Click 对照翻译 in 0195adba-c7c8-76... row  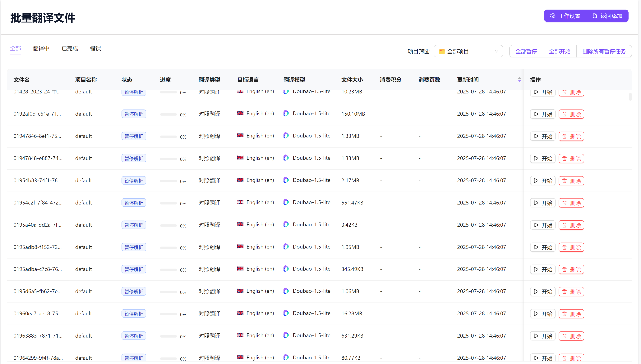coord(209,269)
